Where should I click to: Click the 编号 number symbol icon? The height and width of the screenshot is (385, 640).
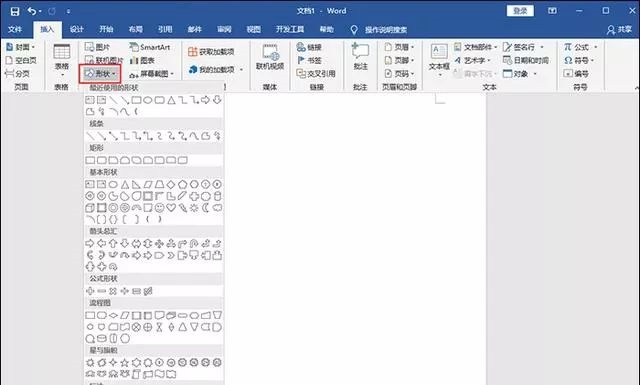(x=576, y=74)
